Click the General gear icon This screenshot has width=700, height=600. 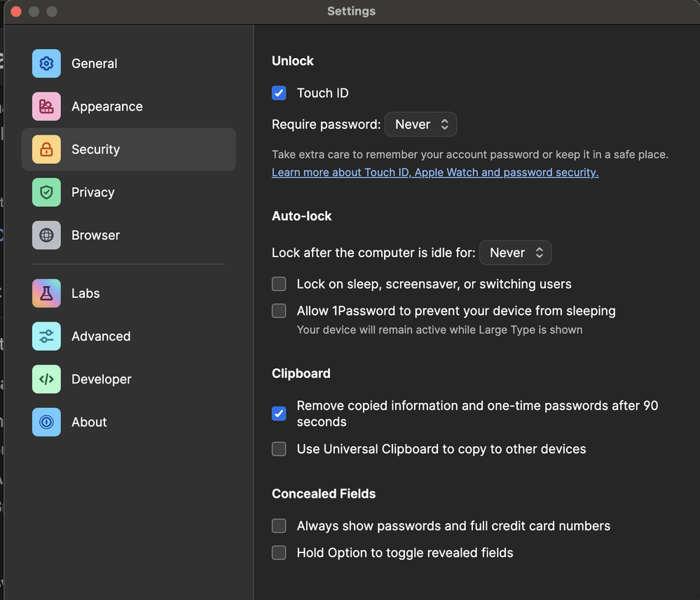pyautogui.click(x=46, y=64)
